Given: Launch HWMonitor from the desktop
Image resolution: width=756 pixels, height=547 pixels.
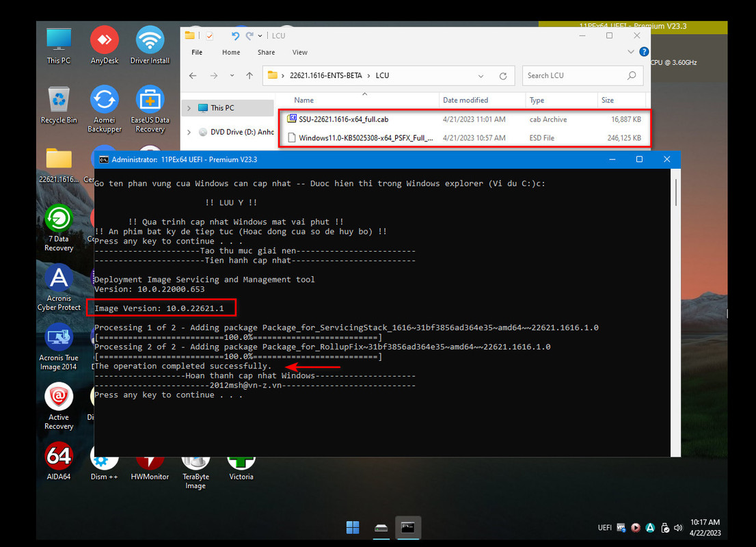Looking at the screenshot, I should tap(150, 468).
